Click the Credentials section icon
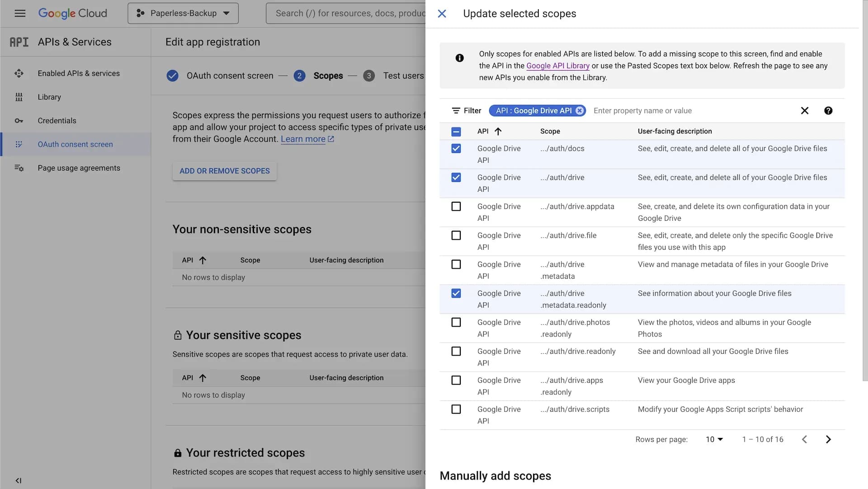The width and height of the screenshot is (868, 489). 19,120
